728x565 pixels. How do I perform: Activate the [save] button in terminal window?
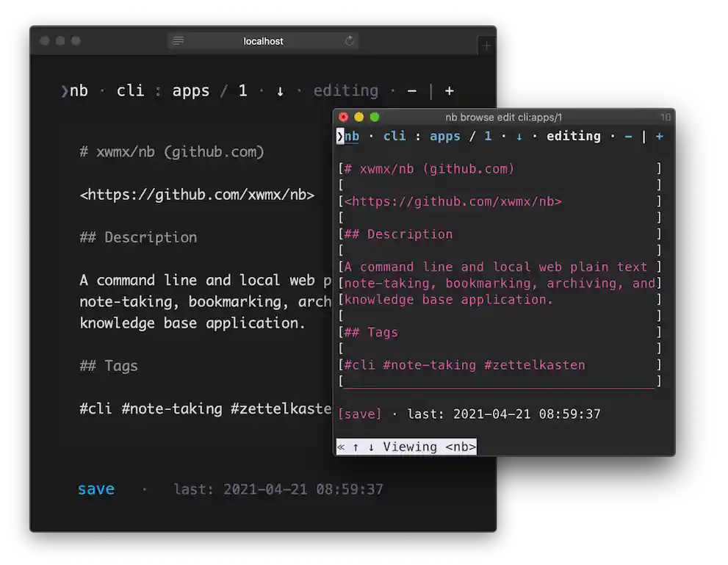[x=360, y=414]
